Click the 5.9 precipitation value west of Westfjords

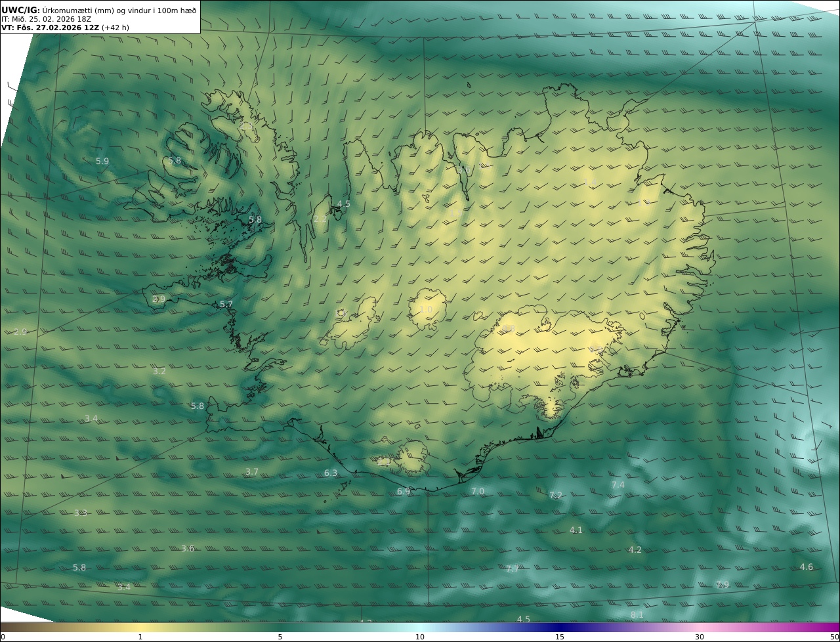coord(102,161)
